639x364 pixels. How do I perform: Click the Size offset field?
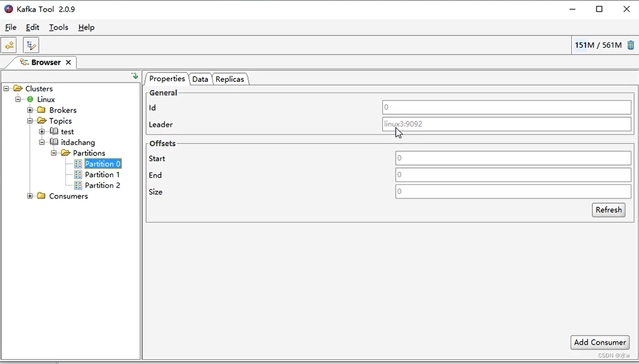tap(513, 191)
